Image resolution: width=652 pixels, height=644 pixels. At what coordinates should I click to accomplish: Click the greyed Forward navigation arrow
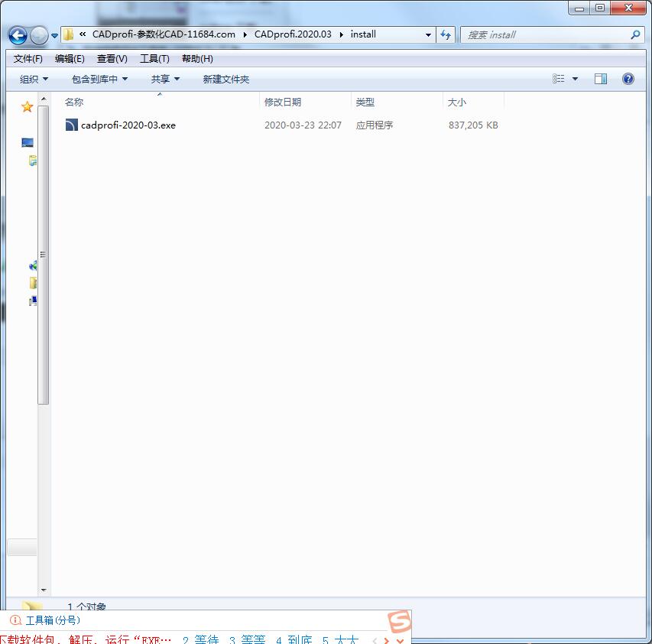click(39, 35)
